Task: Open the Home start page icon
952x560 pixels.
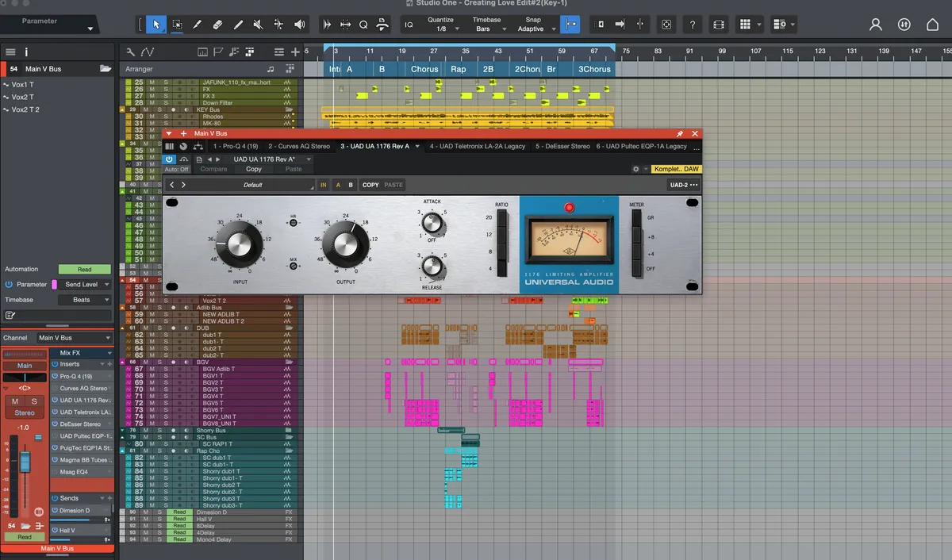Action: (933, 25)
